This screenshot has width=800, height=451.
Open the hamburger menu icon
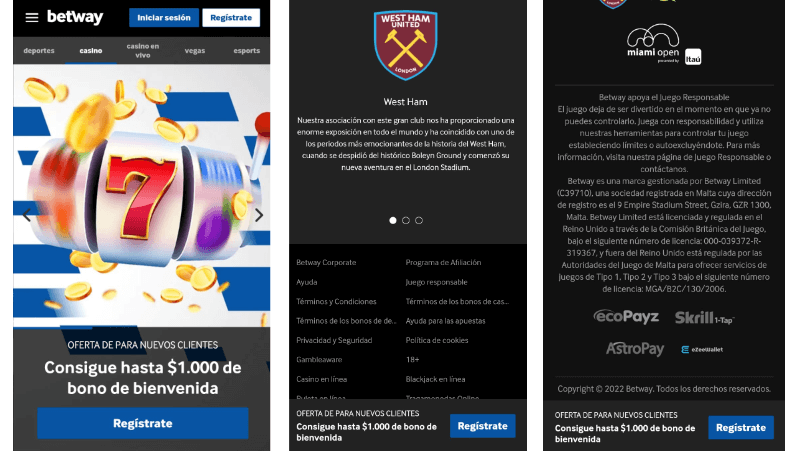[x=32, y=17]
